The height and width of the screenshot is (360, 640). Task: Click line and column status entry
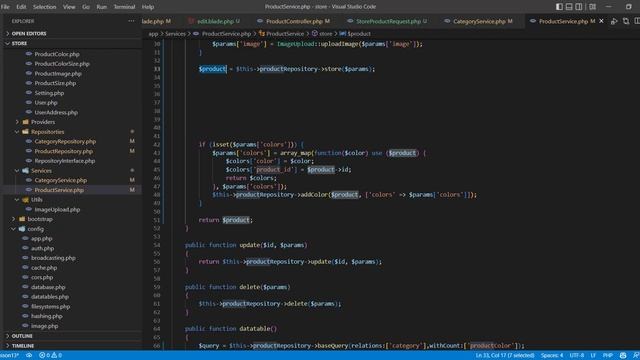click(x=504, y=356)
